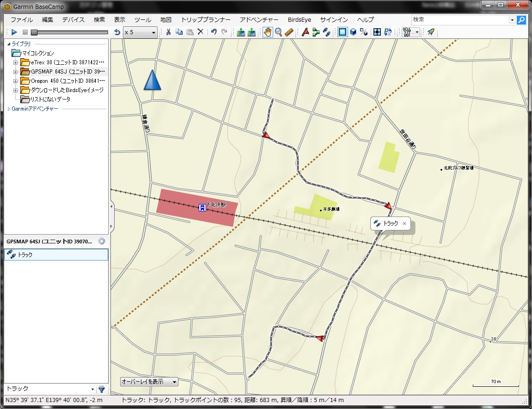Screen dimensions: 532x409
Task: Expand the Garminアドベンチャー section
Action: [x=9, y=109]
